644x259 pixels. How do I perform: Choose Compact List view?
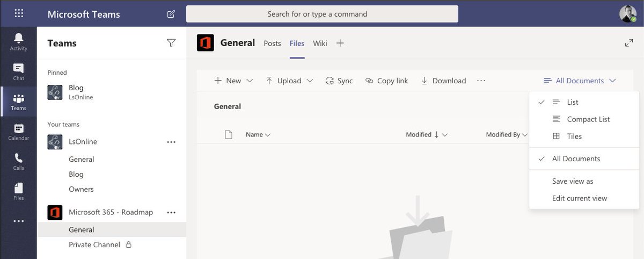584,119
